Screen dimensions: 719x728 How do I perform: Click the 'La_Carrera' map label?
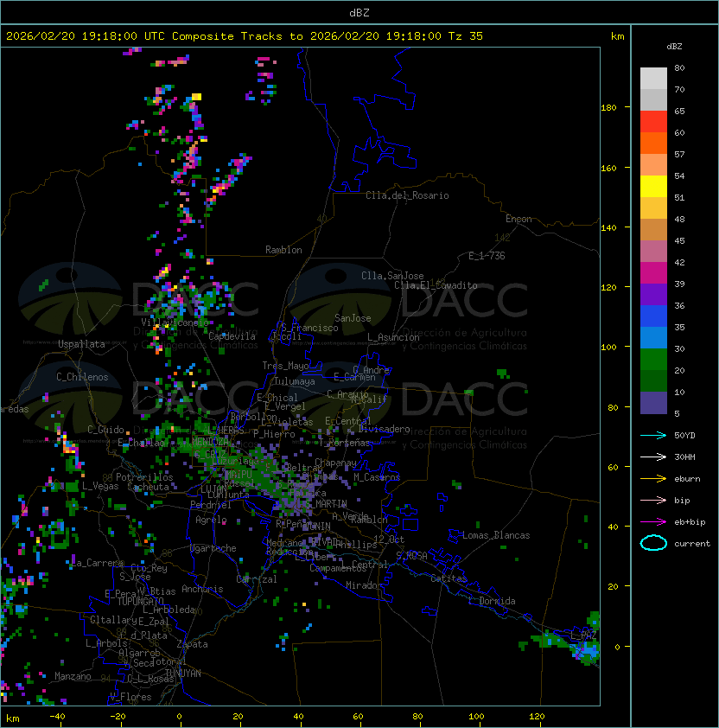tap(98, 563)
